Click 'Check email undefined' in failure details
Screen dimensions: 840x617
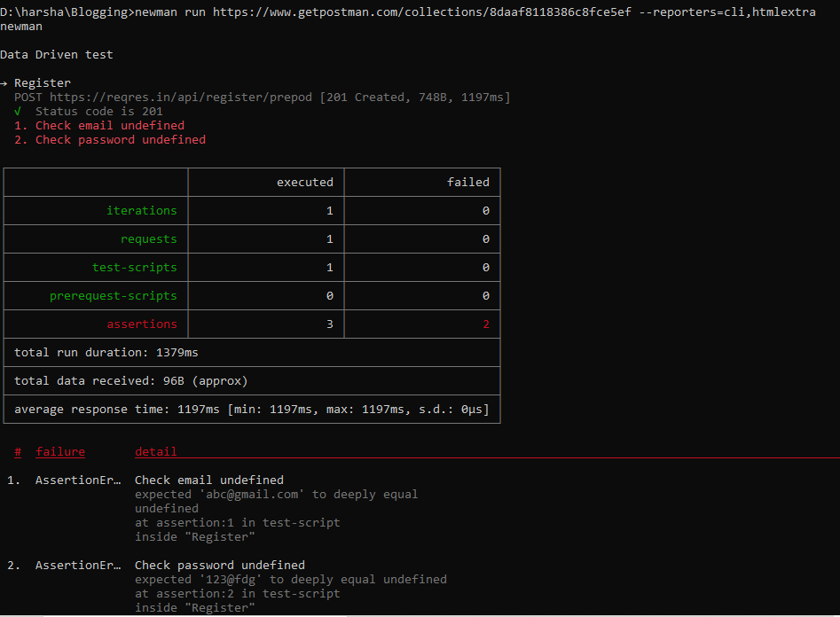pyautogui.click(x=209, y=480)
